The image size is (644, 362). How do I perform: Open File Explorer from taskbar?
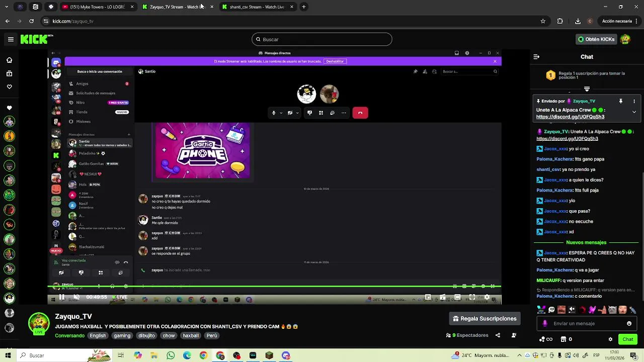(154, 355)
